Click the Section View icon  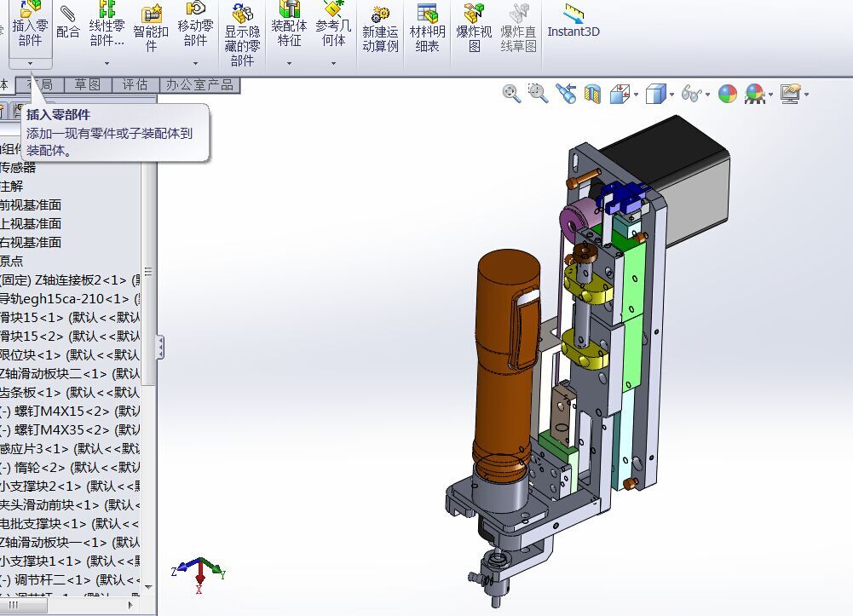coord(592,94)
